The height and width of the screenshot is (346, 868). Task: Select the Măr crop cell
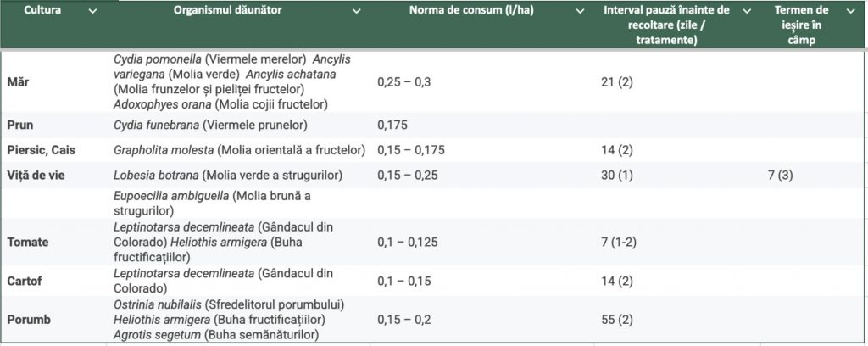point(17,81)
